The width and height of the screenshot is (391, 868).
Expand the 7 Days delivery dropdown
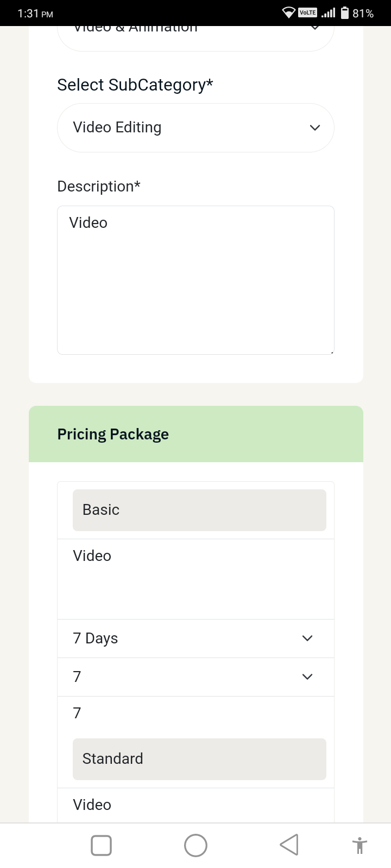tap(195, 639)
